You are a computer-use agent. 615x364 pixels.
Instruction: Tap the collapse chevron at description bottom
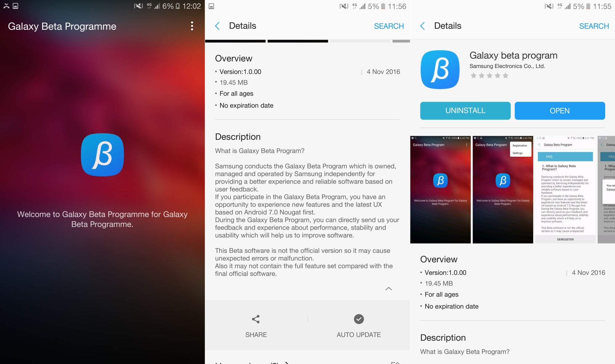388,289
